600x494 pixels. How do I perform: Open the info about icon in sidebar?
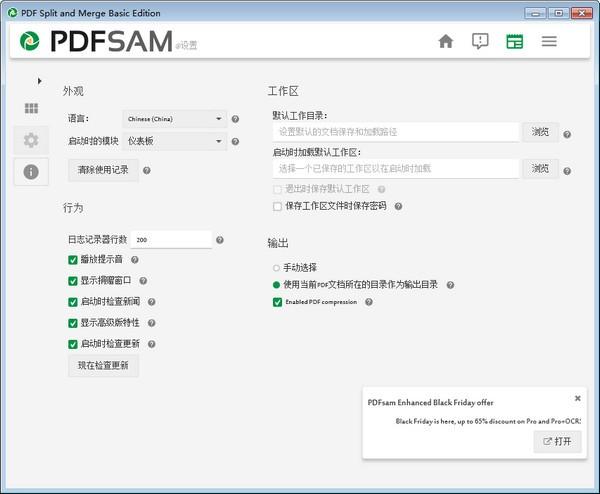coord(31,171)
